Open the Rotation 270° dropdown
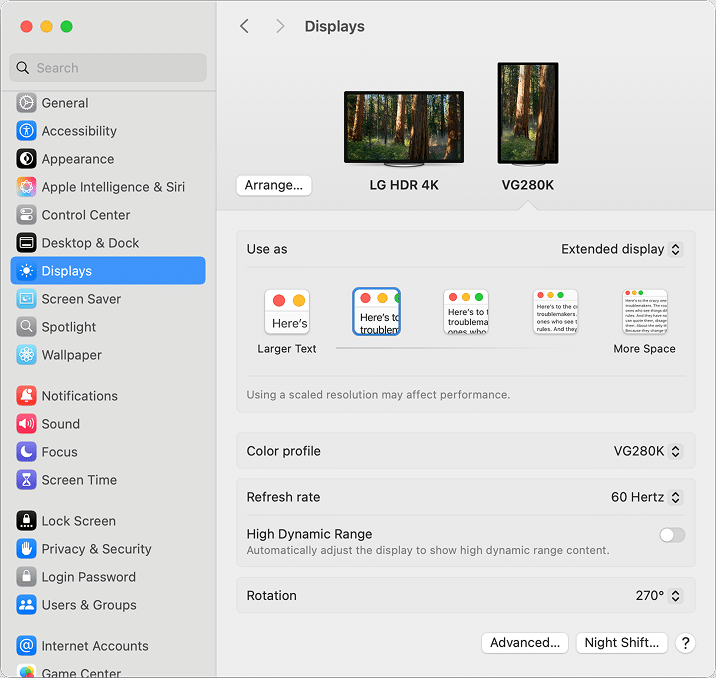 (x=658, y=595)
